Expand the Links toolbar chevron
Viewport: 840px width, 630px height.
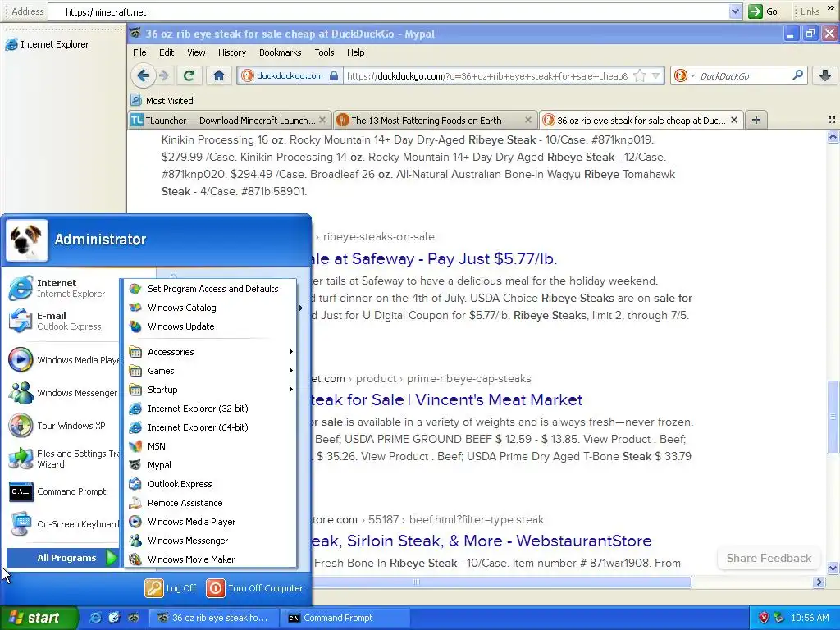831,10
